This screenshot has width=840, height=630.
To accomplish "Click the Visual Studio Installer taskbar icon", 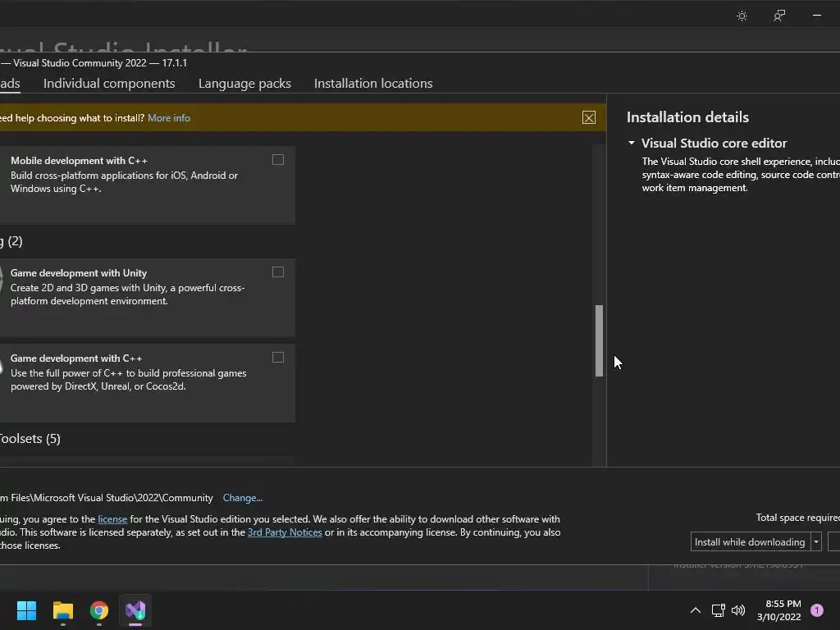I will point(135,610).
